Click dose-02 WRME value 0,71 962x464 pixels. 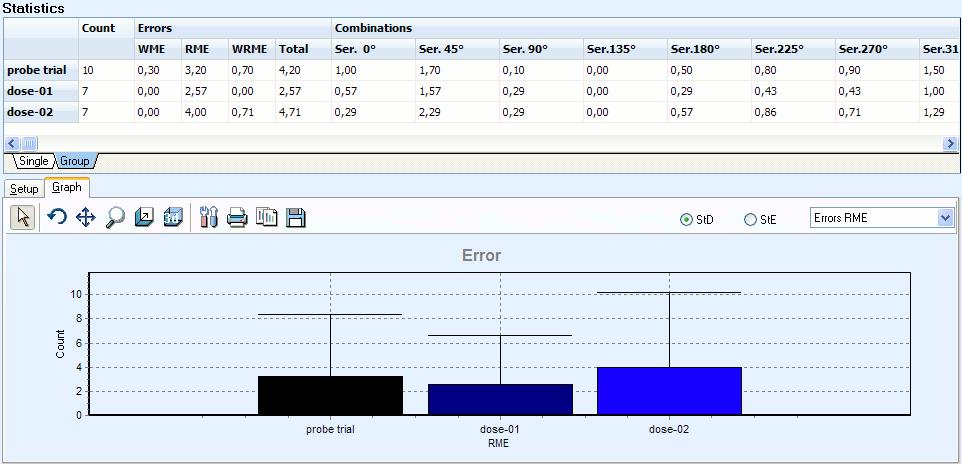coord(242,113)
